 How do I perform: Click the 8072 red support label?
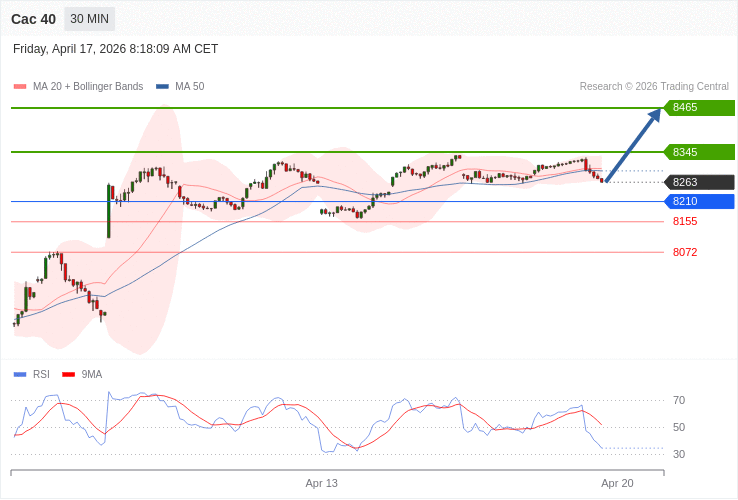pyautogui.click(x=685, y=252)
